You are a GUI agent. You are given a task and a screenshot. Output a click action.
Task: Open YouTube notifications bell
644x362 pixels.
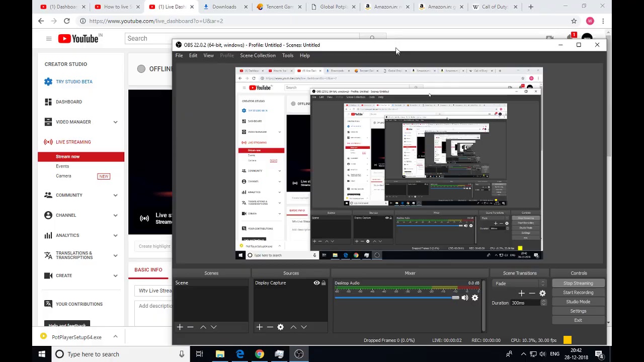(572, 38)
